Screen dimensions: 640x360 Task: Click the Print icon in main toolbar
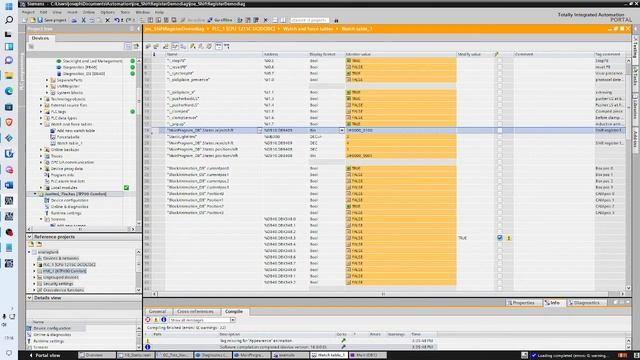[74, 20]
